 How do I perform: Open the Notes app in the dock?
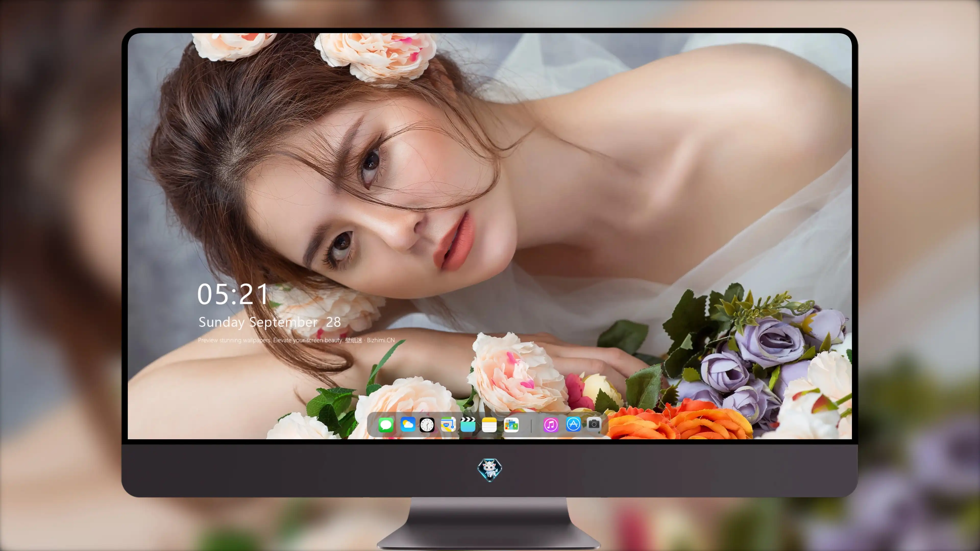point(489,425)
